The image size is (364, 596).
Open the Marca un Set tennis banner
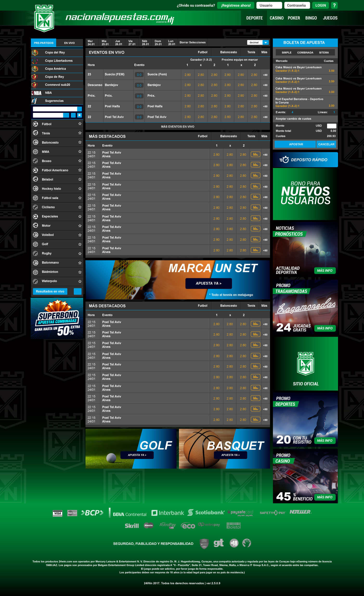[178, 280]
